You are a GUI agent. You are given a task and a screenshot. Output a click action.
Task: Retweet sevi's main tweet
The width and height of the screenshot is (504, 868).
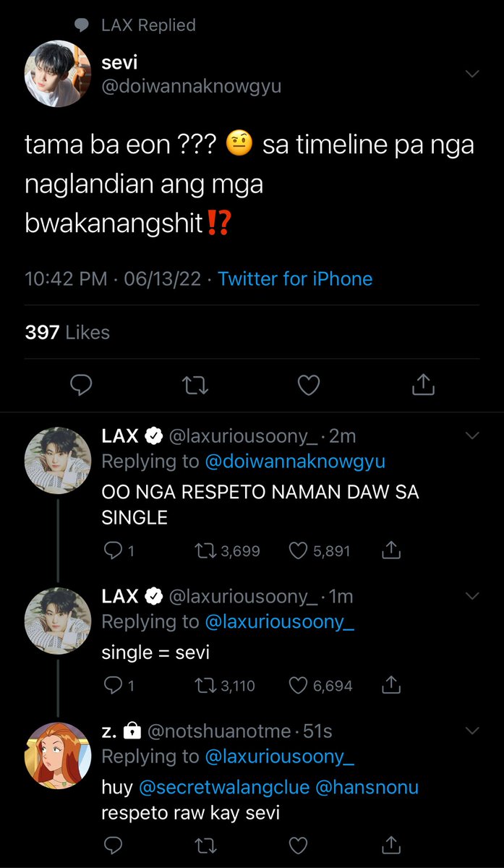pyautogui.click(x=195, y=386)
